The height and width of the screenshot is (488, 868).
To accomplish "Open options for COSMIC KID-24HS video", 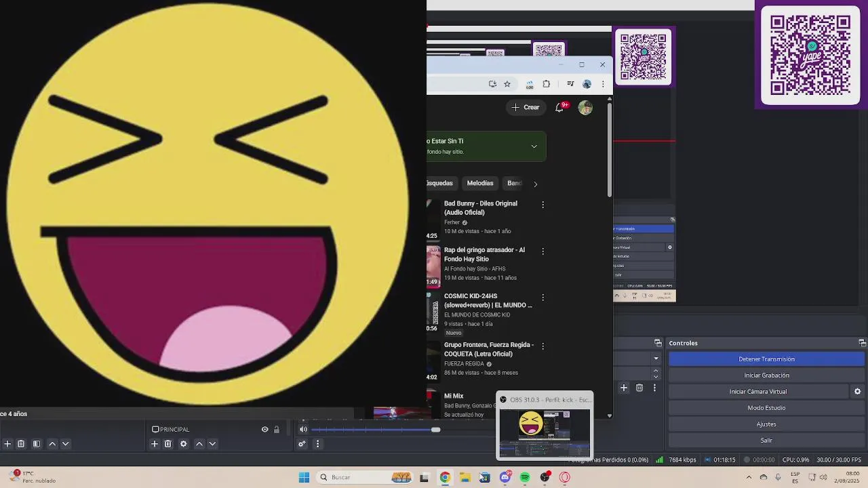I will click(x=542, y=298).
